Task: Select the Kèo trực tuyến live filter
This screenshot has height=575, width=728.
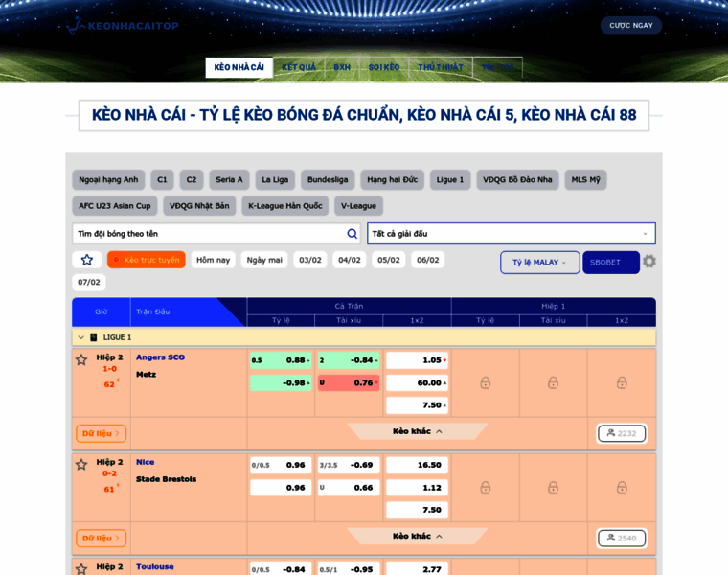Action: coord(147,260)
